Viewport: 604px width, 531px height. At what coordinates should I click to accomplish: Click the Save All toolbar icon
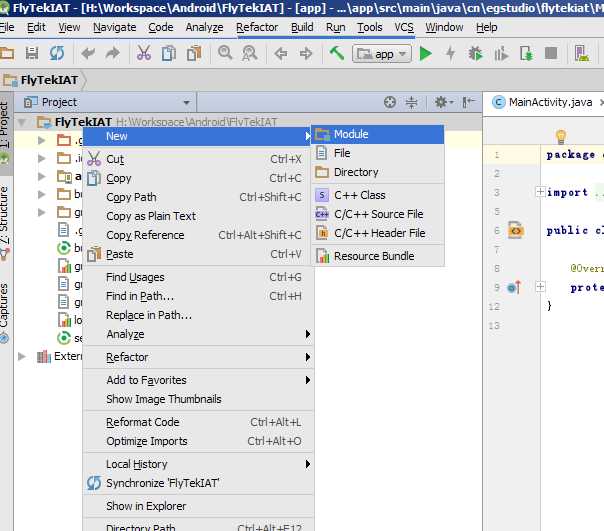(x=32, y=53)
